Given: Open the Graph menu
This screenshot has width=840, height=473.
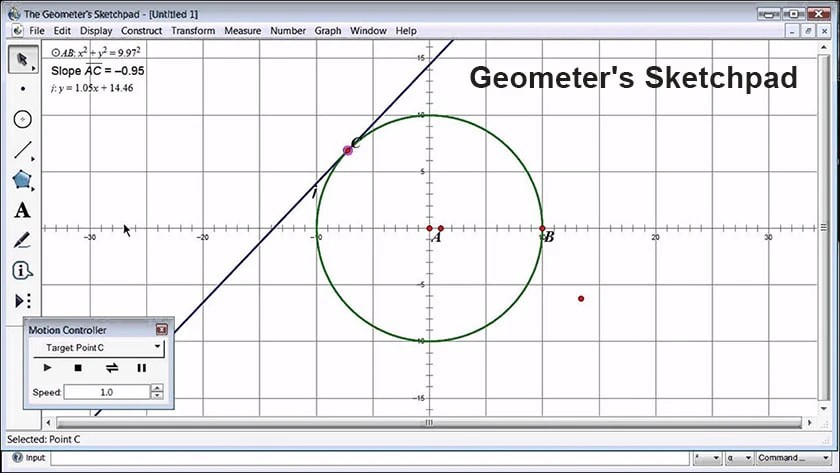Looking at the screenshot, I should [x=328, y=31].
